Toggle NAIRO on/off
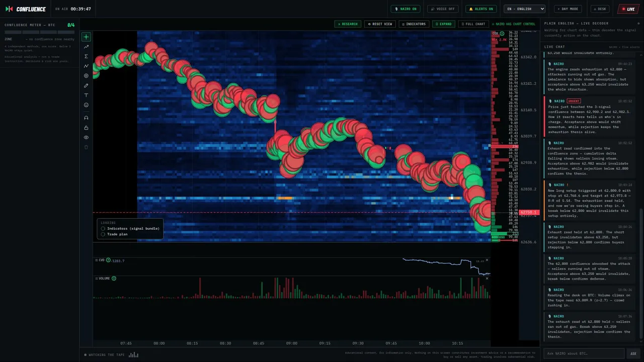This screenshot has width=644, height=362. pyautogui.click(x=406, y=9)
